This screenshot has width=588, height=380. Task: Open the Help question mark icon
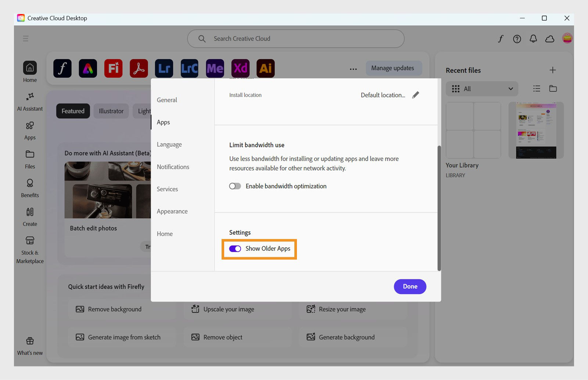click(x=517, y=39)
